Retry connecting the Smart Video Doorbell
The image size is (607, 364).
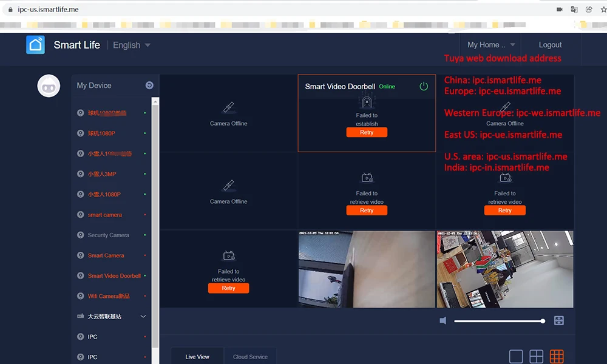367,132
